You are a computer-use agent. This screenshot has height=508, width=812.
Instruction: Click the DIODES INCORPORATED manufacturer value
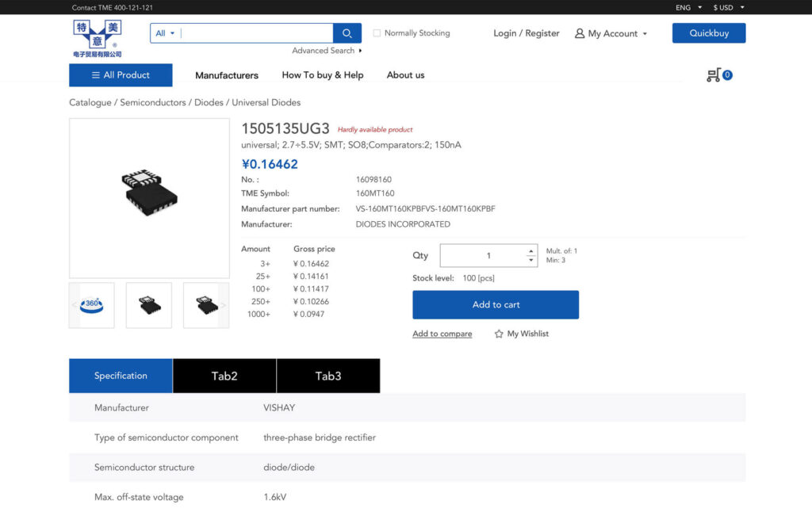click(x=403, y=224)
